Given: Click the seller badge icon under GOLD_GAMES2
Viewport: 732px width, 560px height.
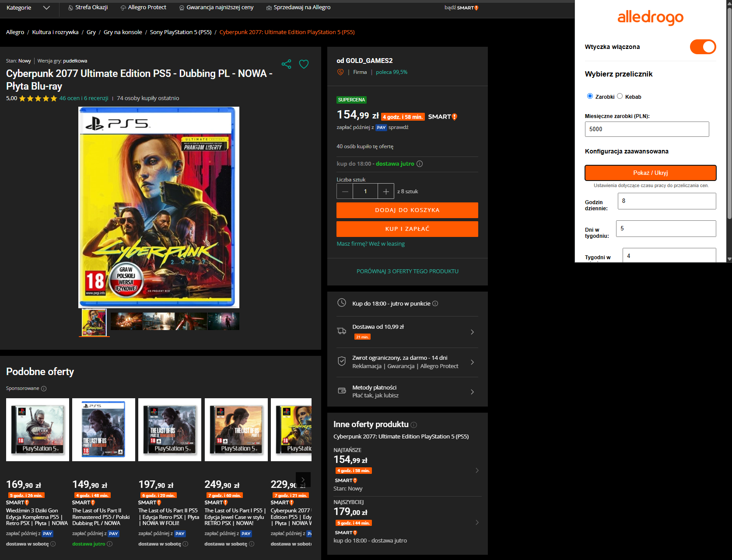Looking at the screenshot, I should 340,72.
